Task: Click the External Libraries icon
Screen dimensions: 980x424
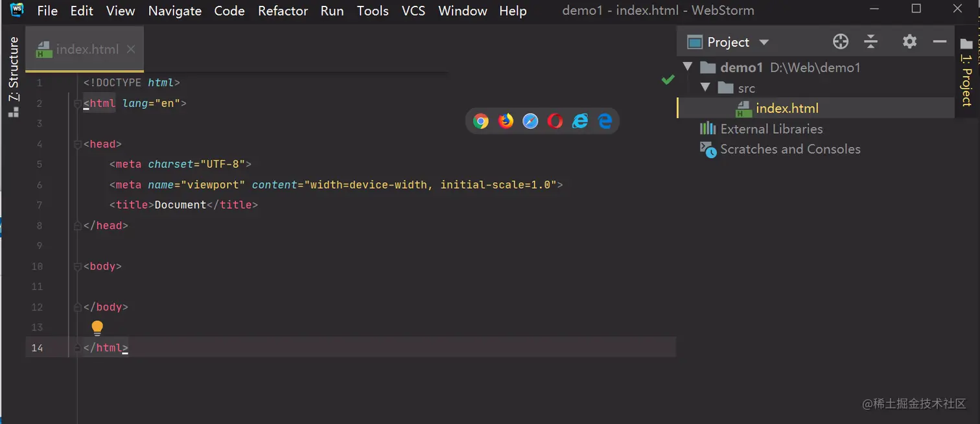Action: click(x=707, y=128)
